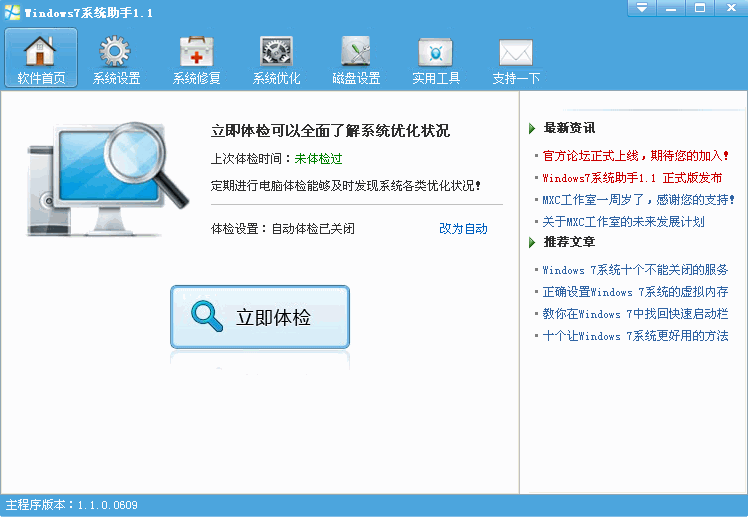Open the 系统设置 gear tab
Viewport: 748px width, 517px height.
116,59
